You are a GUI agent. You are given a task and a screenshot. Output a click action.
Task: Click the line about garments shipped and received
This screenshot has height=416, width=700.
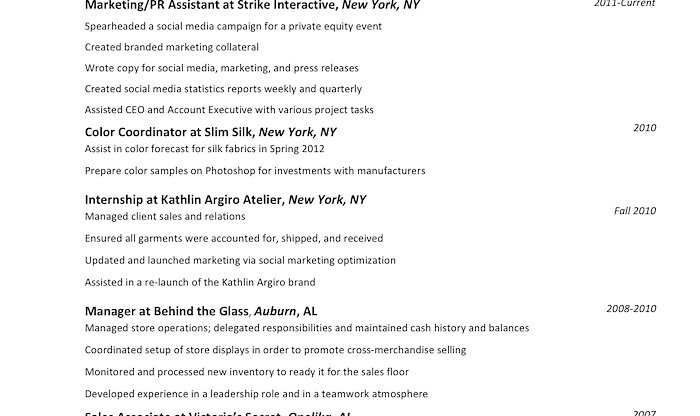tap(234, 238)
